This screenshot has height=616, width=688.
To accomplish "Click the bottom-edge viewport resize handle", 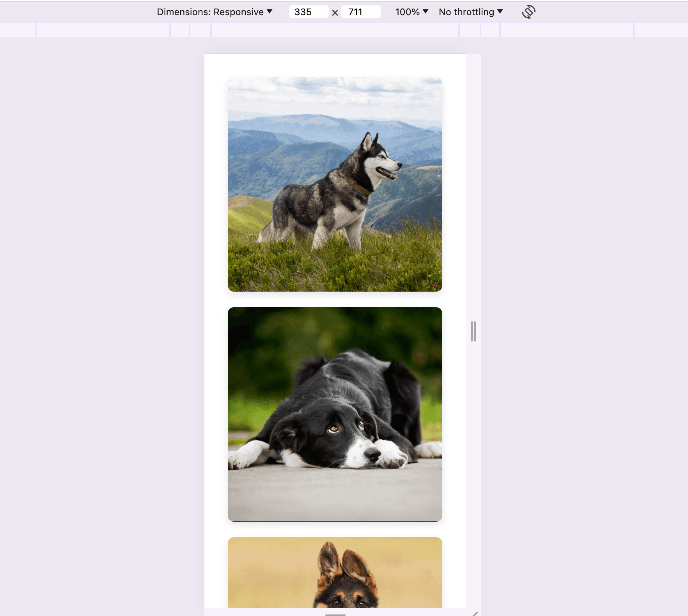I will [335, 612].
